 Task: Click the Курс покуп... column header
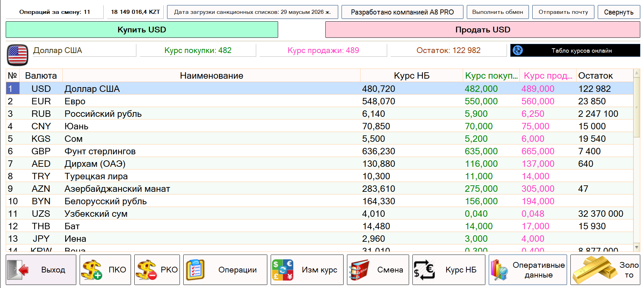click(x=491, y=76)
